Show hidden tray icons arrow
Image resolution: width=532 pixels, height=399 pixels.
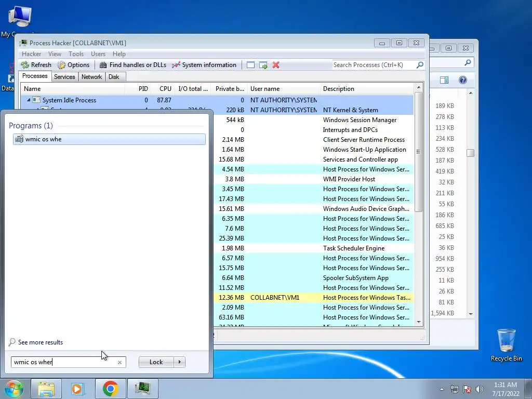[x=442, y=389]
